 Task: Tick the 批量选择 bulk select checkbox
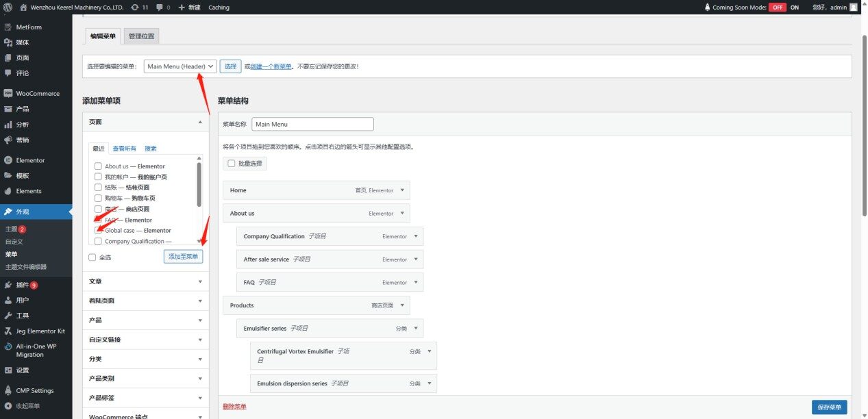tap(232, 164)
